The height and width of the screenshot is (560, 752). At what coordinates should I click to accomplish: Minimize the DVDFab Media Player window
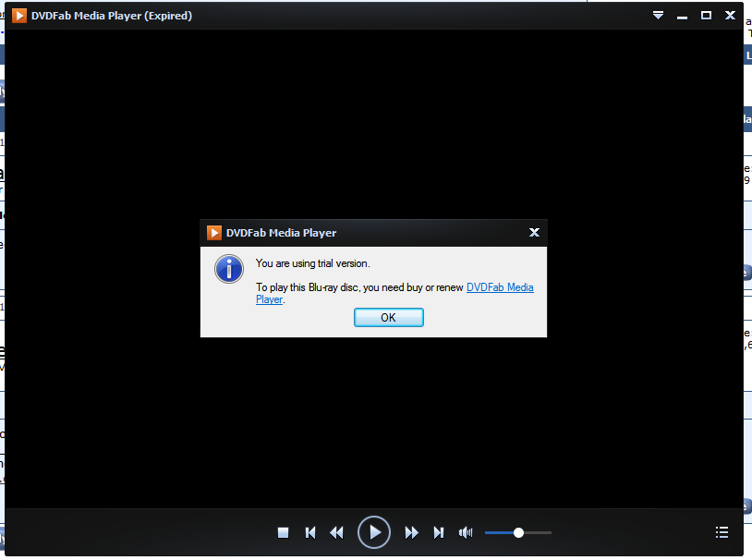point(682,18)
